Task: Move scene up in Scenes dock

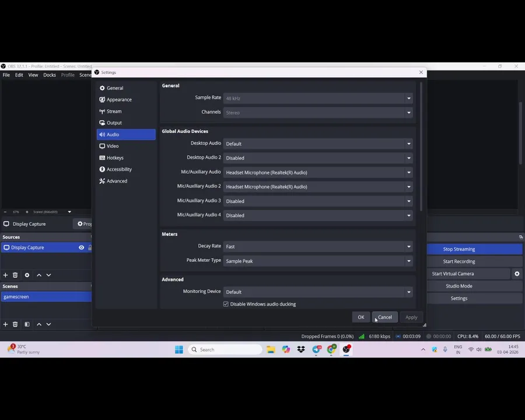Action: tap(39, 324)
